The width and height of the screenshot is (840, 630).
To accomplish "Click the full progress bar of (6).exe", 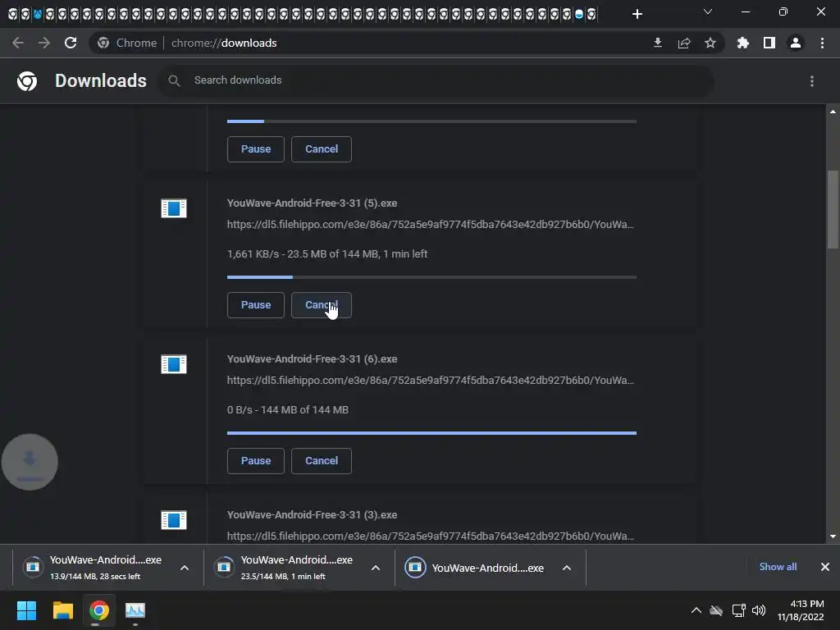I will tap(431, 433).
